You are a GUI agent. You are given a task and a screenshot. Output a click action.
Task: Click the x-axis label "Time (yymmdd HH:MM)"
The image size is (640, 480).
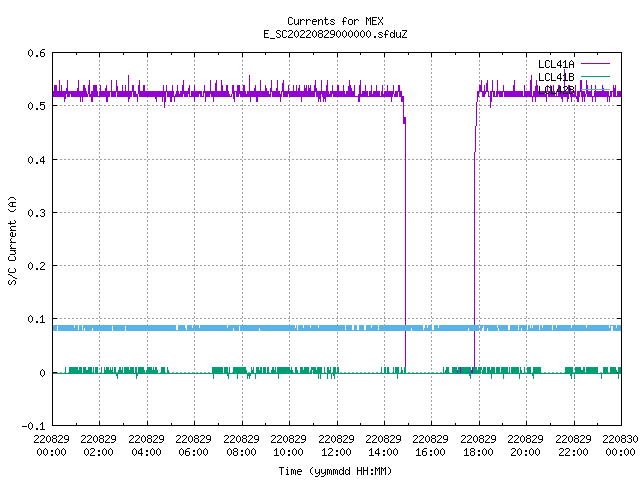pyautogui.click(x=335, y=471)
